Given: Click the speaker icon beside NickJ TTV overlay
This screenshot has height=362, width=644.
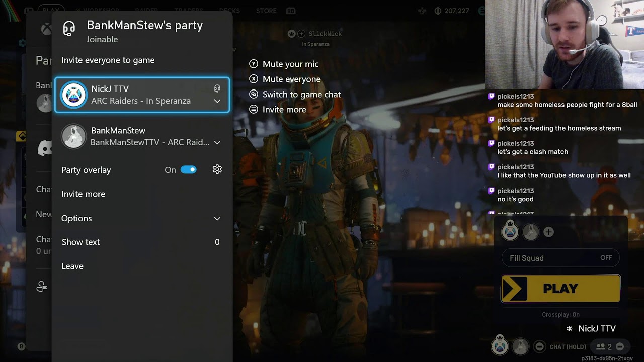Looking at the screenshot, I should tap(569, 329).
